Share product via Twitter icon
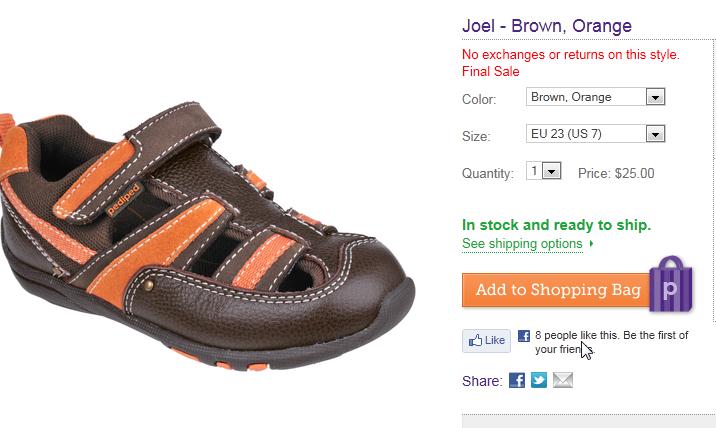The width and height of the screenshot is (716, 428). [x=539, y=380]
